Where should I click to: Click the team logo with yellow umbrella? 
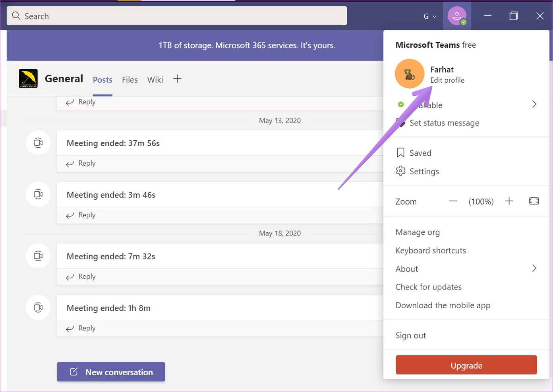coord(28,78)
